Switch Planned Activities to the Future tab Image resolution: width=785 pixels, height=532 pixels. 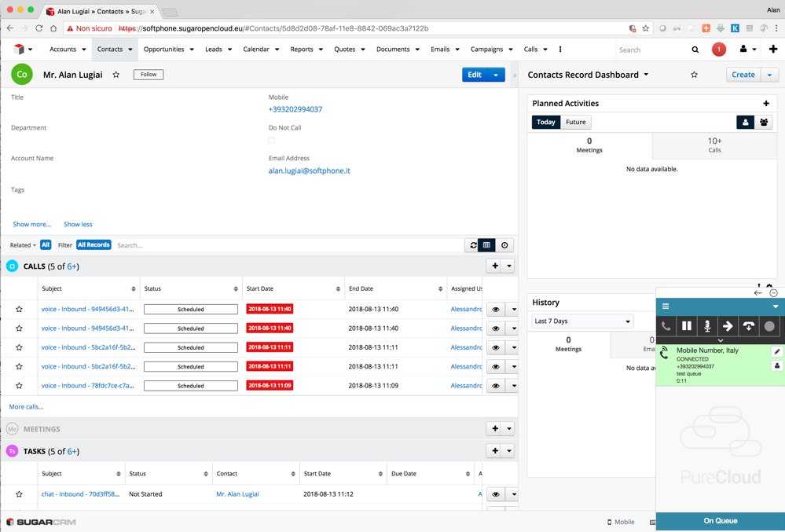click(575, 122)
